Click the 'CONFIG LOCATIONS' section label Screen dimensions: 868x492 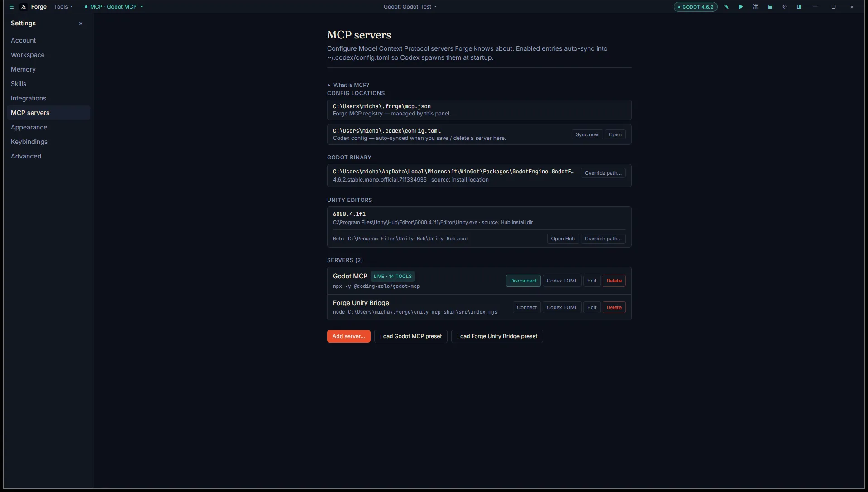pos(356,93)
